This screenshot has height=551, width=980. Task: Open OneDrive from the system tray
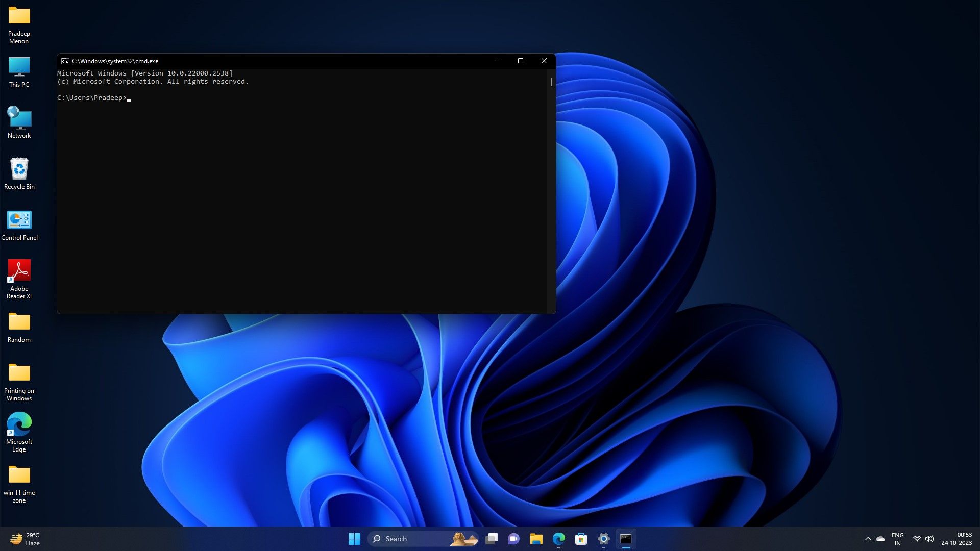[880, 539]
